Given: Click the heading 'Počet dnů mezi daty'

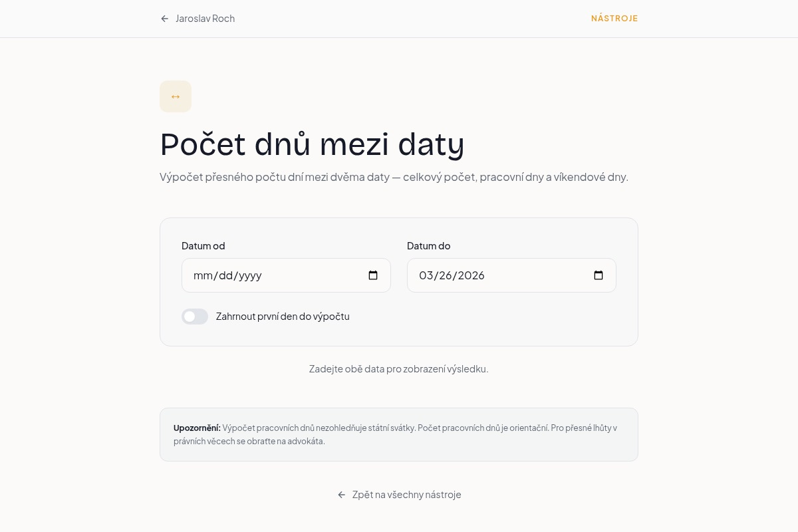Looking at the screenshot, I should [312, 144].
